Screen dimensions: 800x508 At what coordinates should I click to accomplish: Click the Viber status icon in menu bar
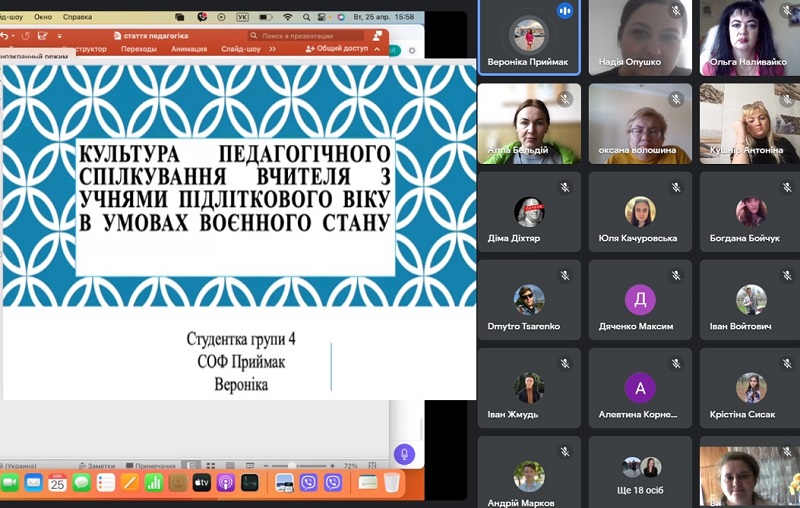tap(202, 17)
